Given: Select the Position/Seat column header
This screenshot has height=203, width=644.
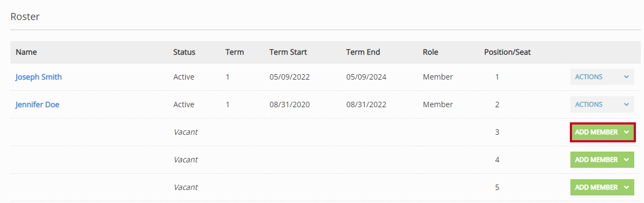Looking at the screenshot, I should (508, 52).
